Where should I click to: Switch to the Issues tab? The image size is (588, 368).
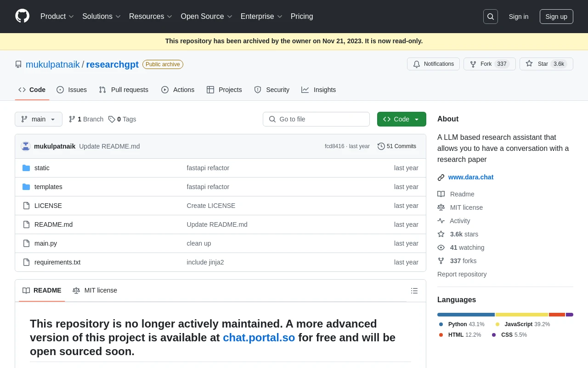(72, 90)
